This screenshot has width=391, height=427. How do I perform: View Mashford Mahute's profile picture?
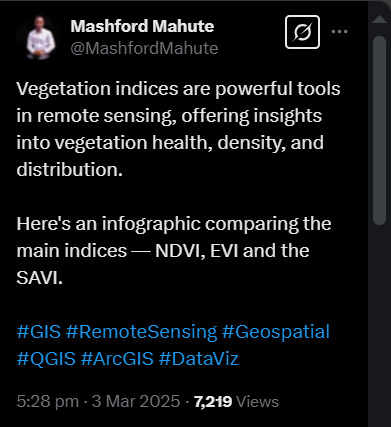point(41,38)
